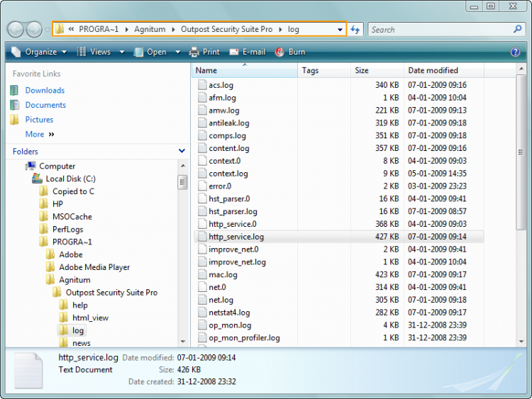Screen dimensions: 532x399
Task: Click the PerfLogs folder icon
Action: pyautogui.click(x=43, y=229)
